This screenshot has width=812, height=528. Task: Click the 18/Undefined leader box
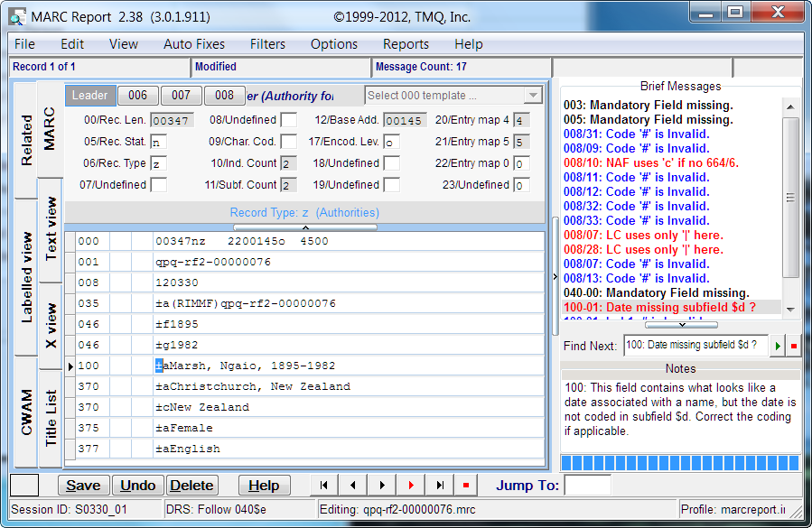coord(392,163)
